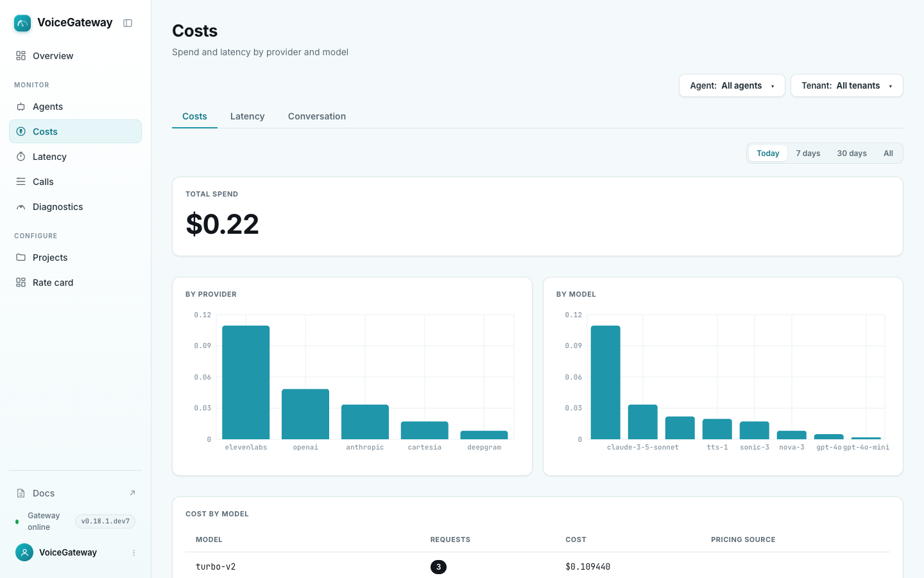Open the Tenant: All tenants dropdown

[x=847, y=85]
